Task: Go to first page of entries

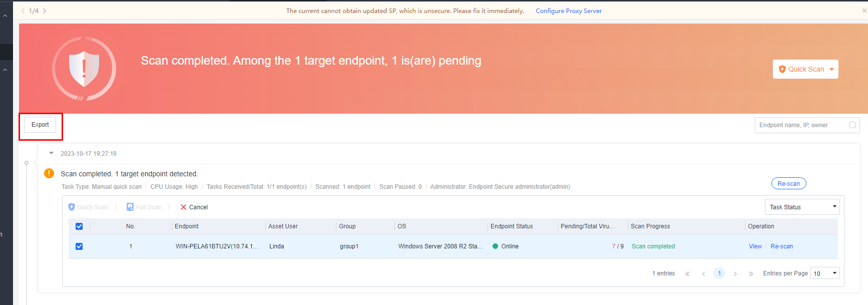Action: coord(687,273)
